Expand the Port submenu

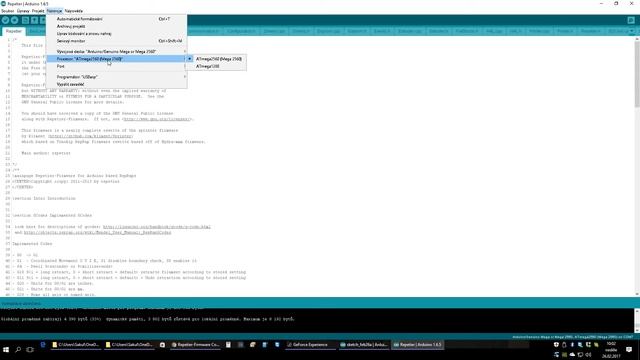point(116,66)
